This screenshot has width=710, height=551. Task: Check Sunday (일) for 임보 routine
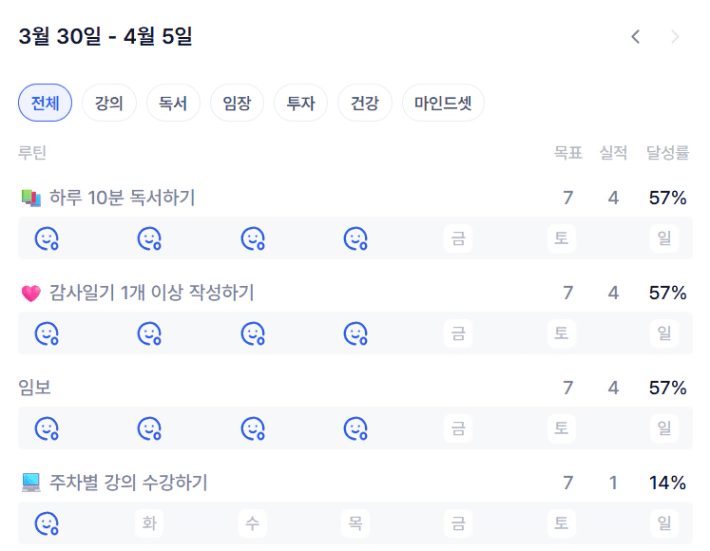tap(664, 428)
